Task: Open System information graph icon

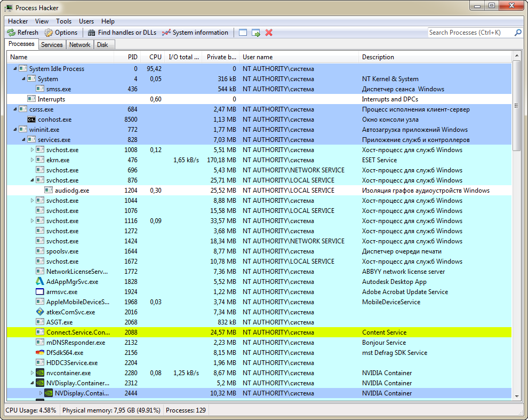Action: [166, 33]
